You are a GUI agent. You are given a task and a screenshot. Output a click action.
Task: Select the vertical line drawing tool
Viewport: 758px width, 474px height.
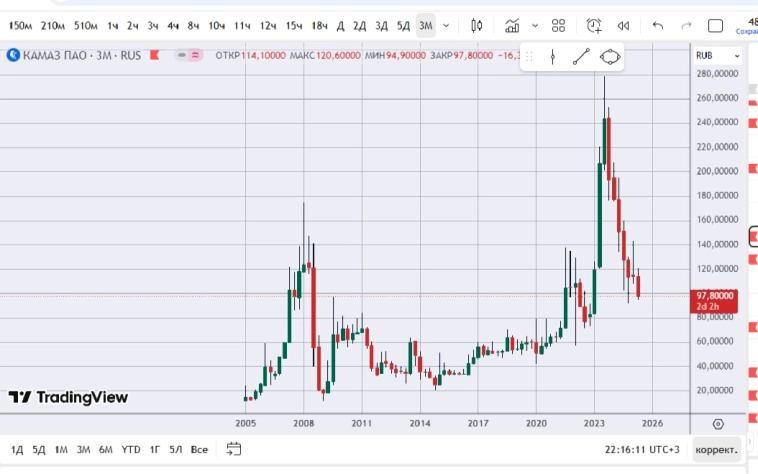(553, 57)
